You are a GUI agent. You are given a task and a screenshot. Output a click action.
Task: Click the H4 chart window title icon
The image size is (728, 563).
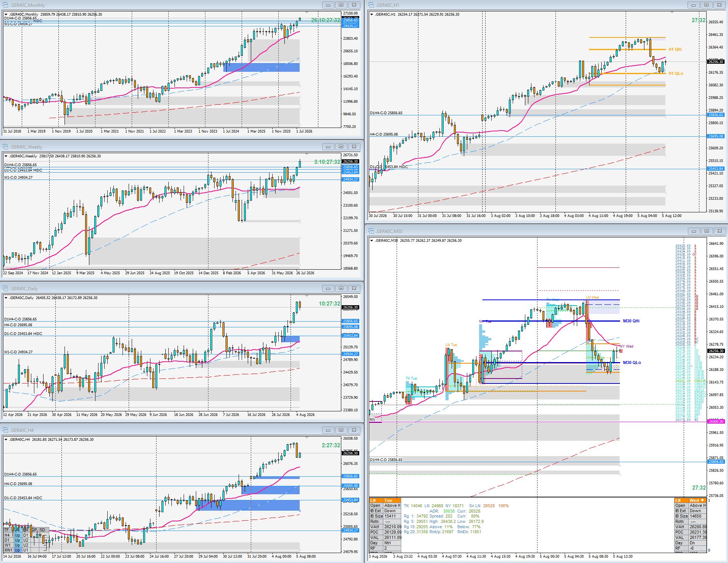(6, 430)
